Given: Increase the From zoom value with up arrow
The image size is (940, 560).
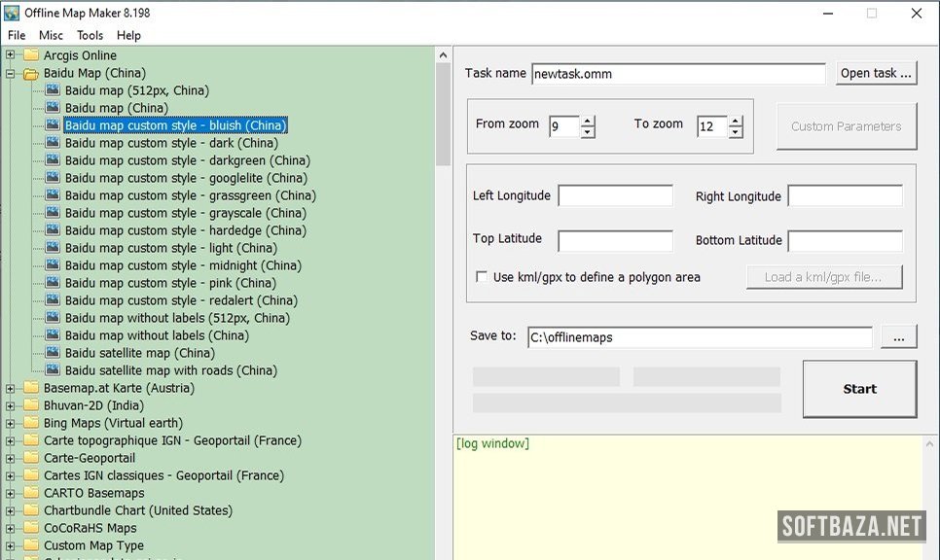Looking at the screenshot, I should point(588,121).
